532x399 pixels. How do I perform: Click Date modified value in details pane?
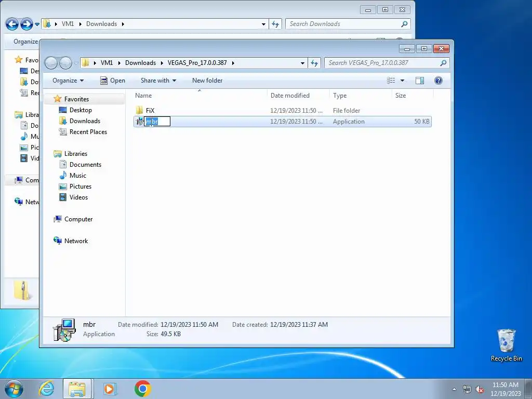[189, 325]
